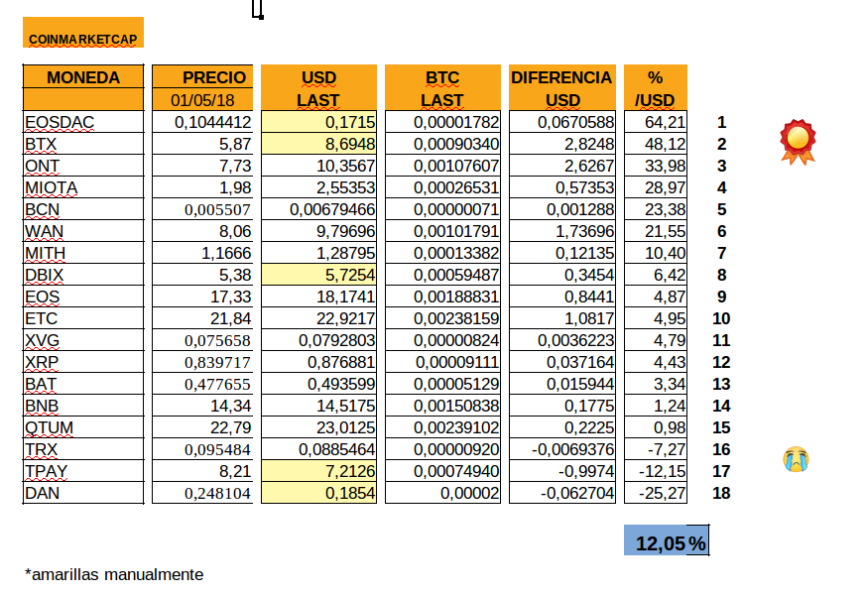
Task: Click the yellow TPAY USD value 7,2126
Action: [x=318, y=471]
